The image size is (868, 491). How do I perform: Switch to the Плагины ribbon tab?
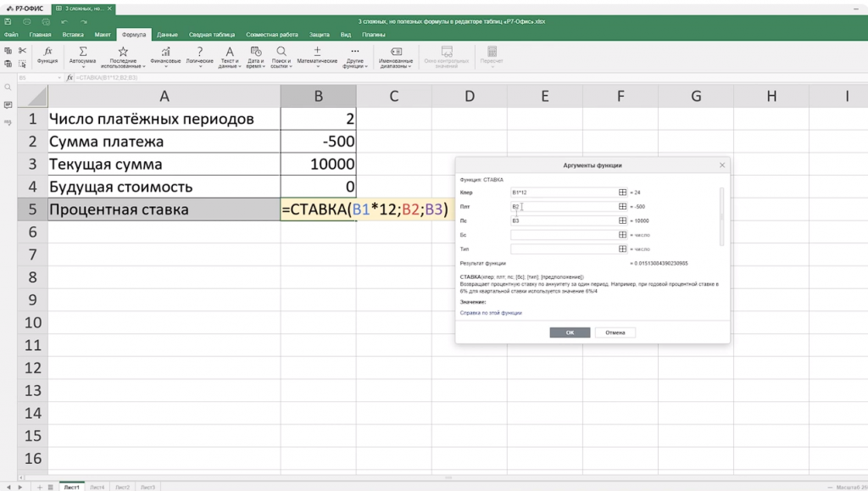point(373,34)
